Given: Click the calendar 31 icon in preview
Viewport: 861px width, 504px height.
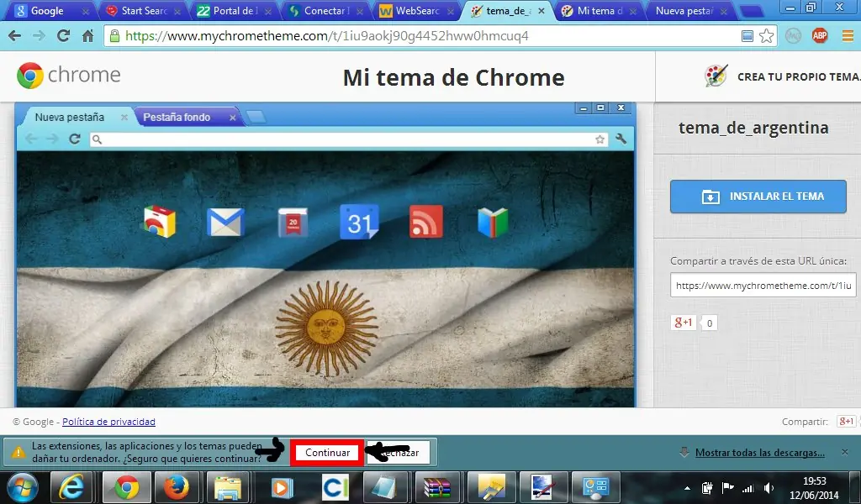Looking at the screenshot, I should tap(360, 222).
